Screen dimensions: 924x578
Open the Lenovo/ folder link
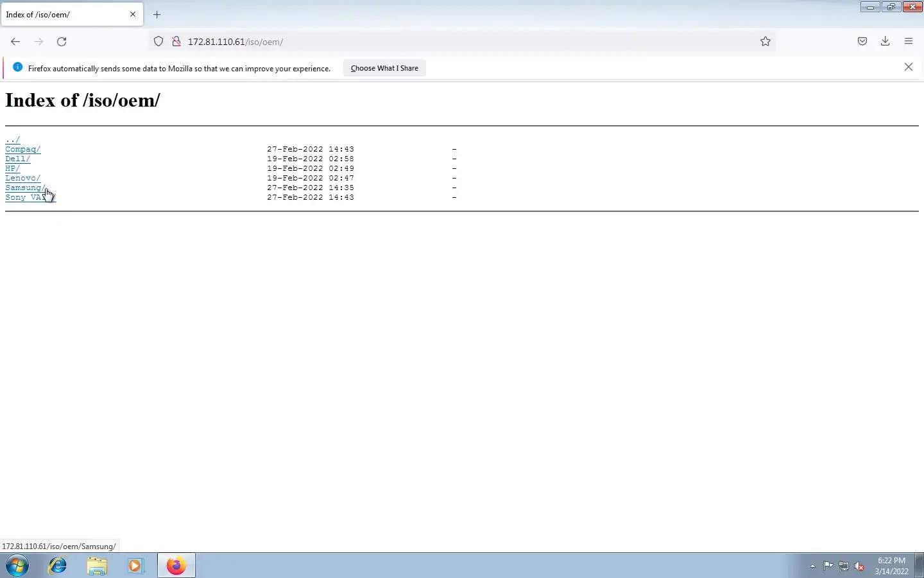[x=23, y=178]
